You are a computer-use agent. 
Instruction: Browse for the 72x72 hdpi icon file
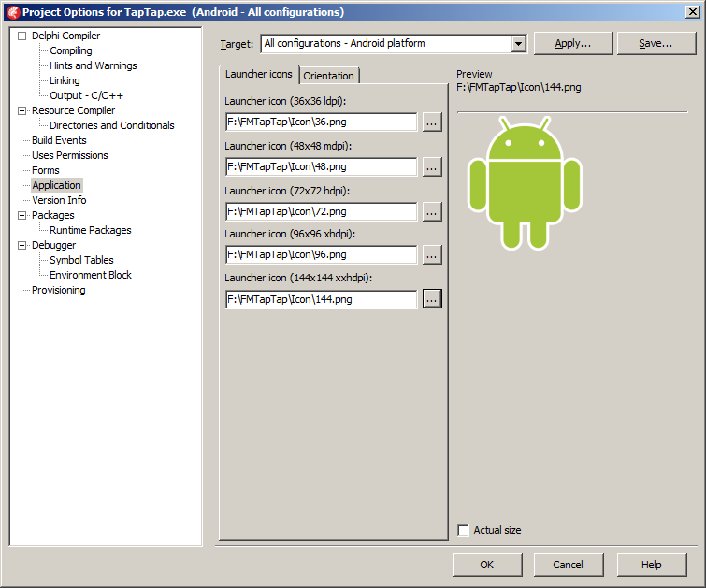point(432,211)
